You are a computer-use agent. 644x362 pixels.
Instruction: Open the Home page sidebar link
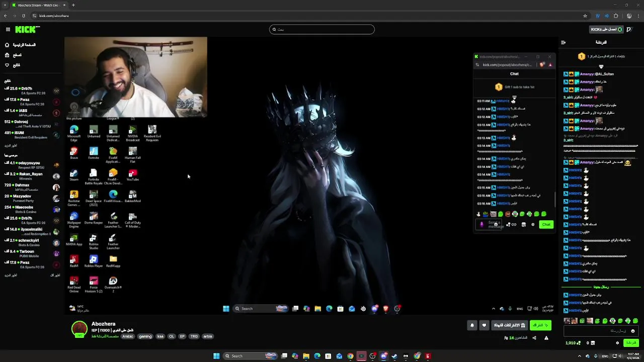click(x=20, y=45)
